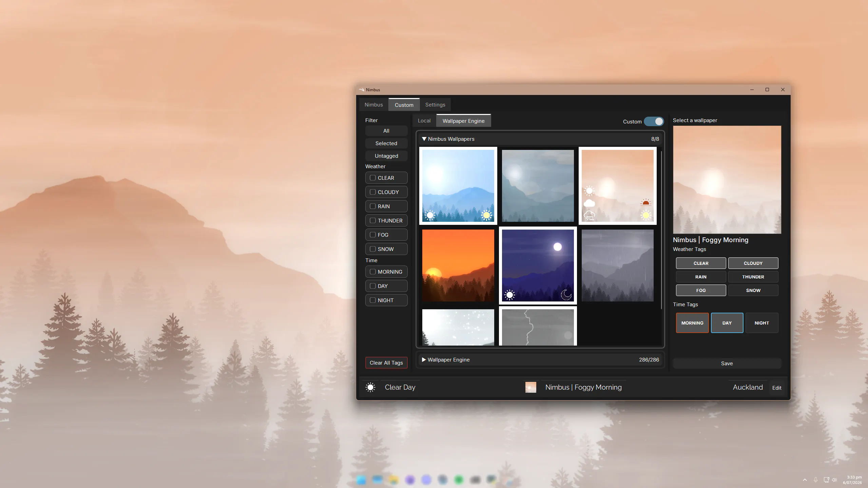868x488 pixels.
Task: Select the blue sky mountain wallpaper thumbnail
Action: 458,186
